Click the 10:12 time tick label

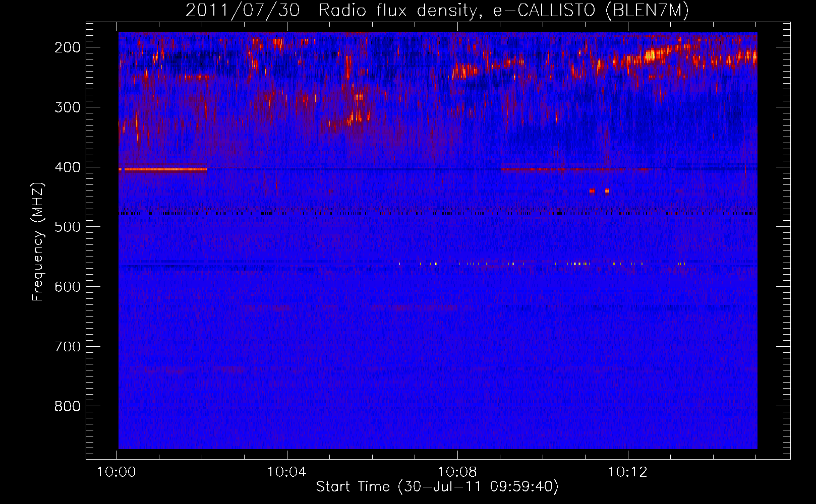pyautogui.click(x=628, y=472)
